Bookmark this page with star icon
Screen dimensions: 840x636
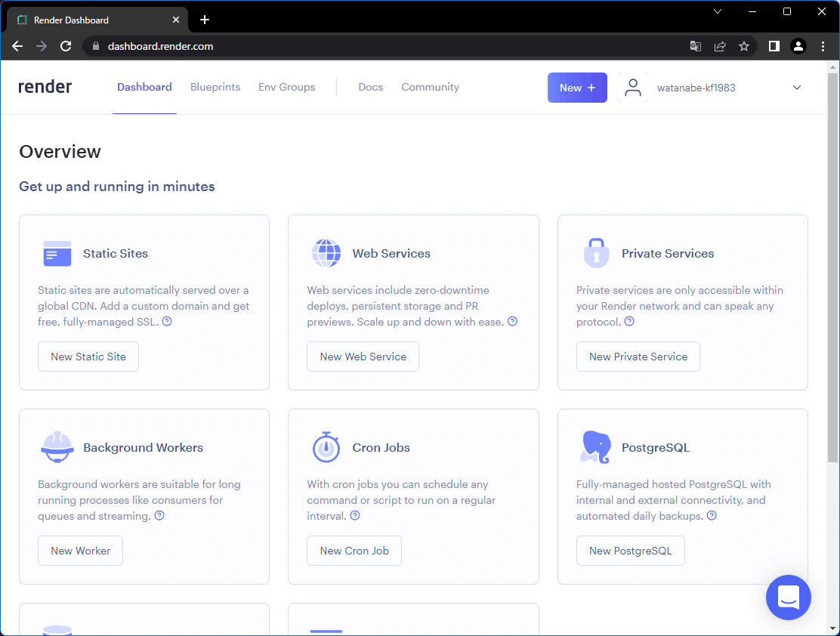(744, 46)
